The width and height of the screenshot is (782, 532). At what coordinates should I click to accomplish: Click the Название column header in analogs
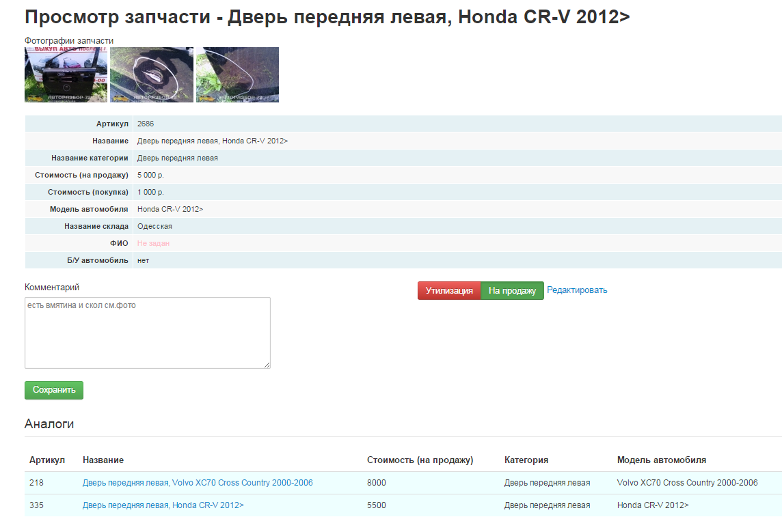[x=103, y=460]
